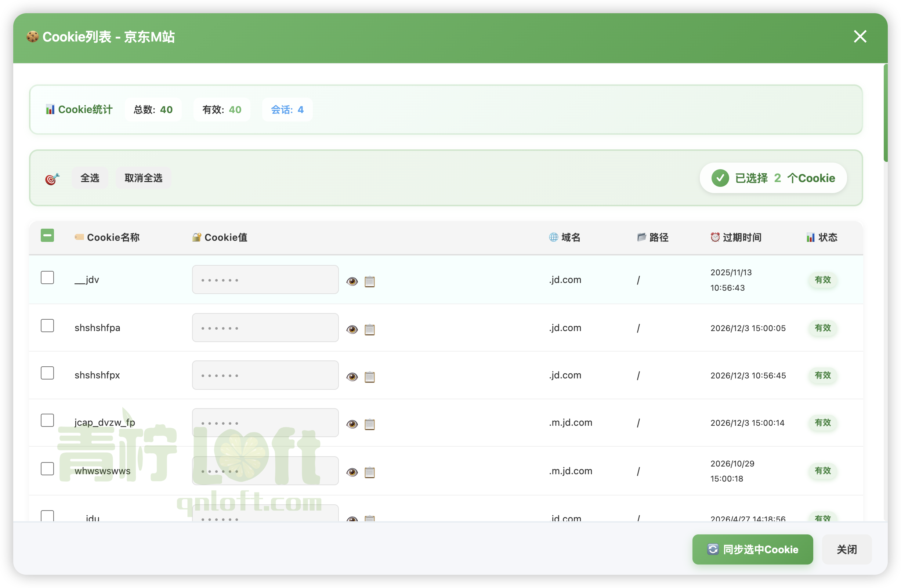Show the shshshfpa cookie value with eye icon
This screenshot has width=901, height=588.
click(352, 329)
